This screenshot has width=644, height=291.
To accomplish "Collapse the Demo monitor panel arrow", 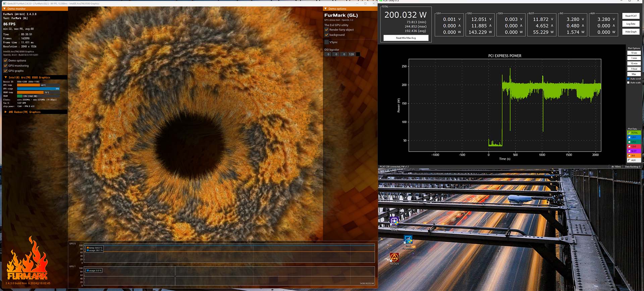I will (x=4, y=9).
